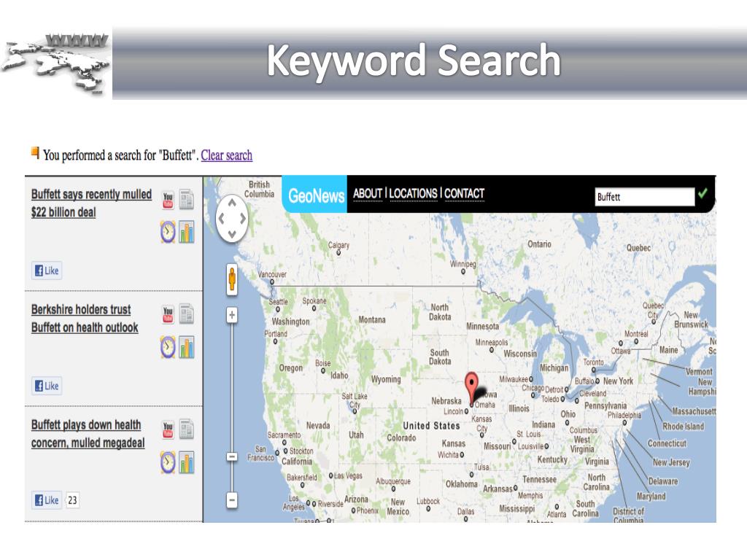Screen dimensions: 747x560
Task: Pan the map down with bottom arrow
Action: pyautogui.click(x=232, y=234)
